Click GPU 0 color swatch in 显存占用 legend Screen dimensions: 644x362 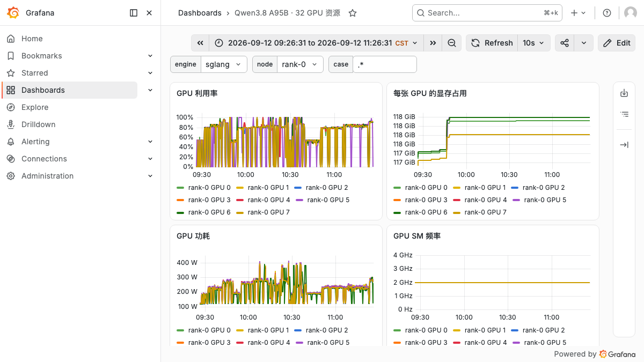tap(397, 188)
